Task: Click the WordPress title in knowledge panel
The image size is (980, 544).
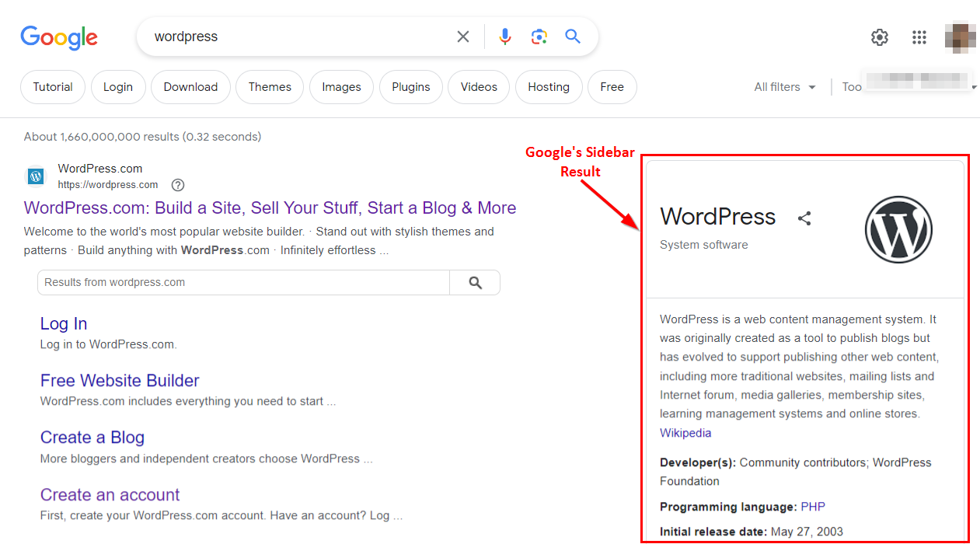Action: click(x=717, y=216)
